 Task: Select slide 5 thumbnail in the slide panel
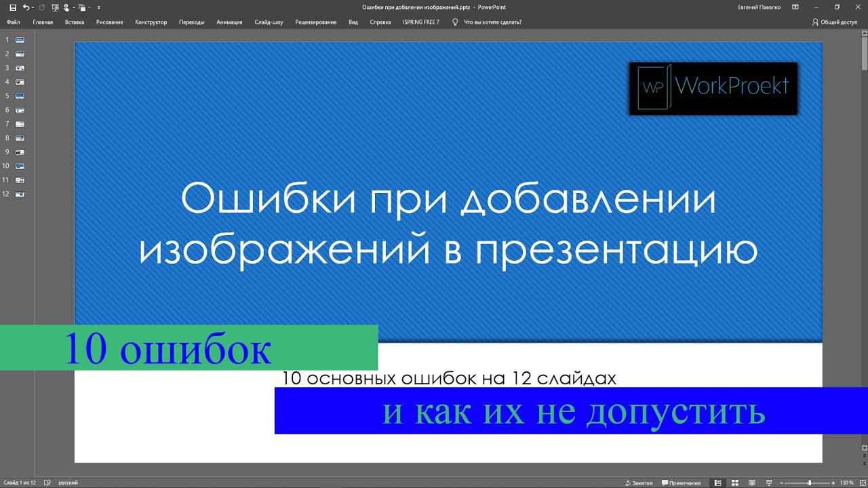click(x=20, y=96)
